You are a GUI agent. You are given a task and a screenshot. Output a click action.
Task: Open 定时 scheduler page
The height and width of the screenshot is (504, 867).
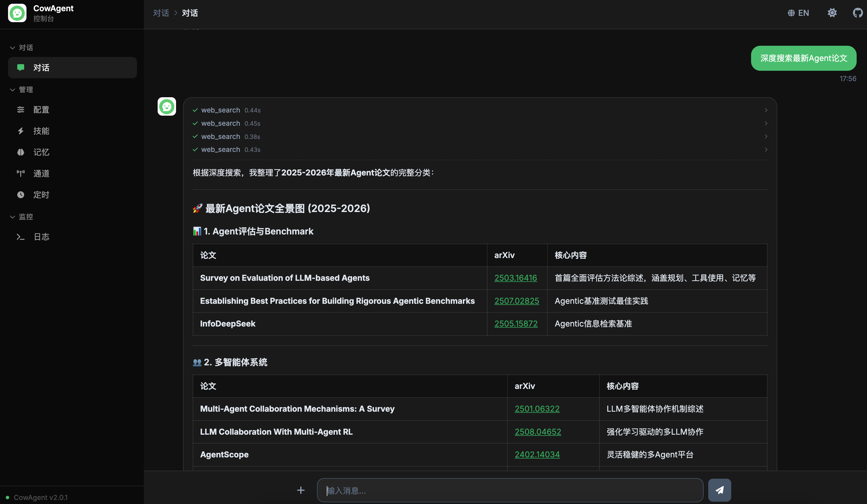41,195
